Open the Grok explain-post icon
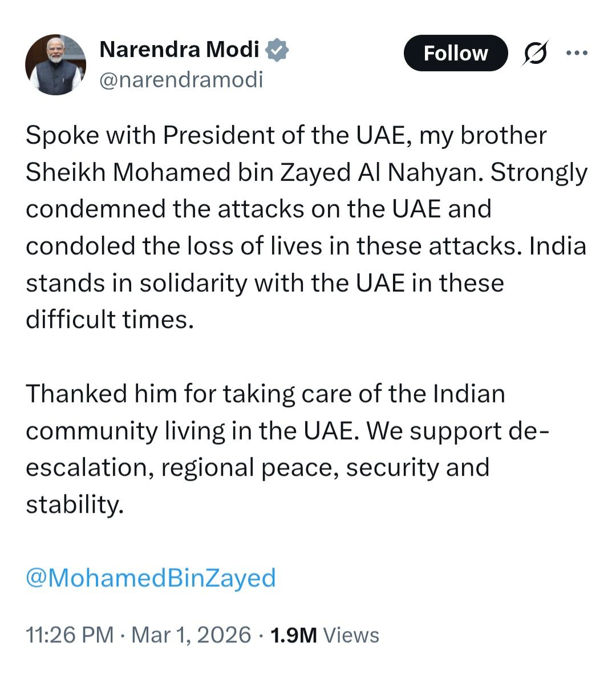Image resolution: width=616 pixels, height=673 pixels. (x=536, y=54)
